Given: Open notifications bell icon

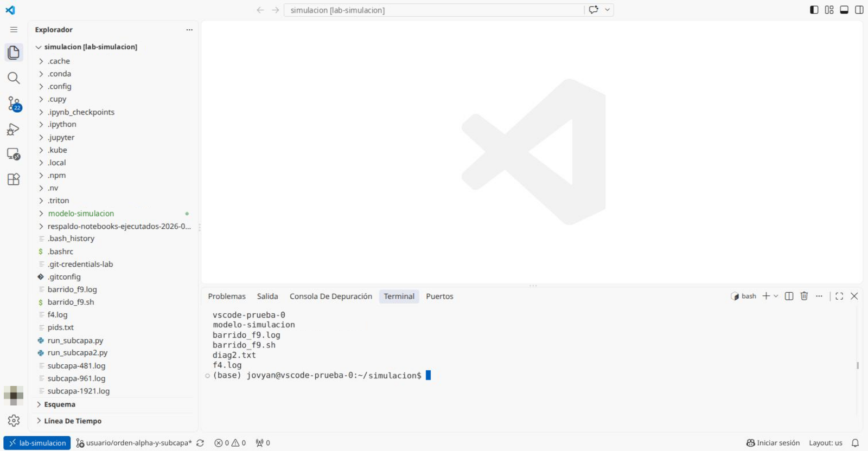Looking at the screenshot, I should coord(855,443).
